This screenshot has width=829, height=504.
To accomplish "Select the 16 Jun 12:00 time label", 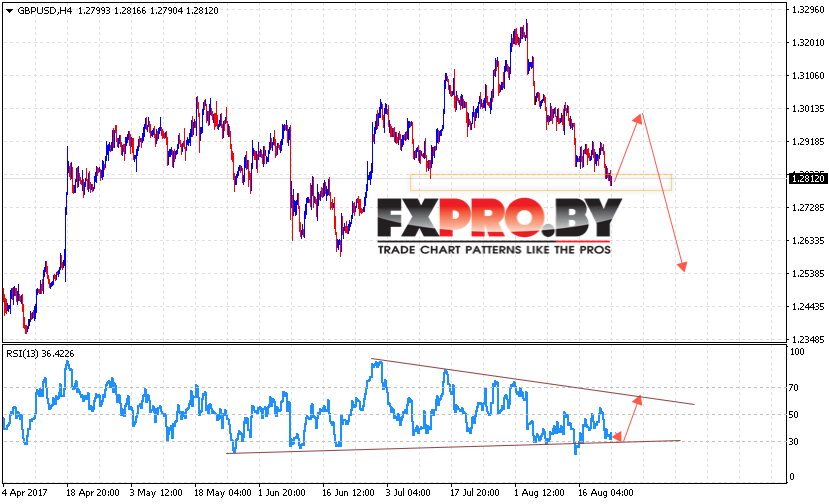I will click(x=348, y=493).
